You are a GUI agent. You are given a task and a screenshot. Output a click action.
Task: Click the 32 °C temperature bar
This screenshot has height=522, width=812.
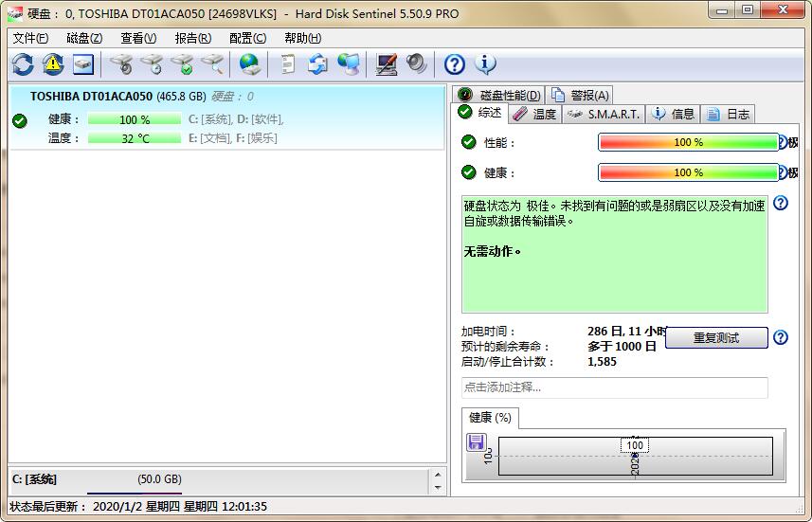[x=135, y=138]
